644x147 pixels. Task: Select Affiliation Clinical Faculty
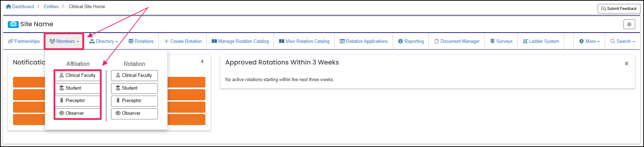click(x=78, y=75)
